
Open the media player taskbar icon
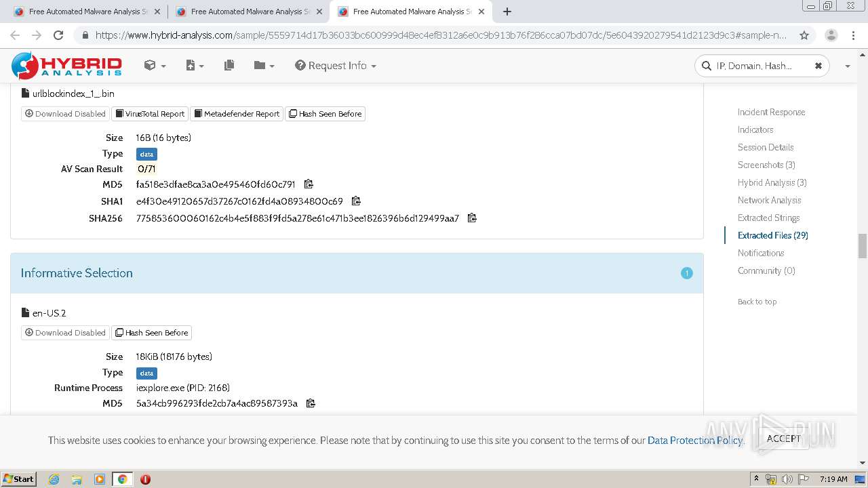(100, 479)
